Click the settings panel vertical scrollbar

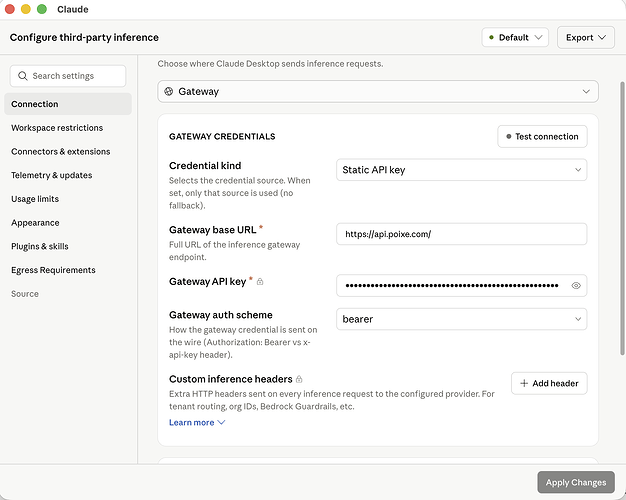(622, 218)
